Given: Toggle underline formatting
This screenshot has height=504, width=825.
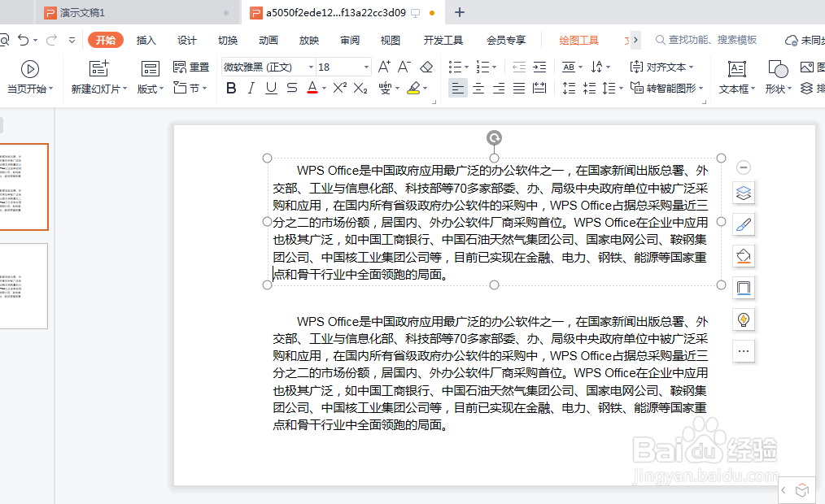Looking at the screenshot, I should click(x=271, y=88).
